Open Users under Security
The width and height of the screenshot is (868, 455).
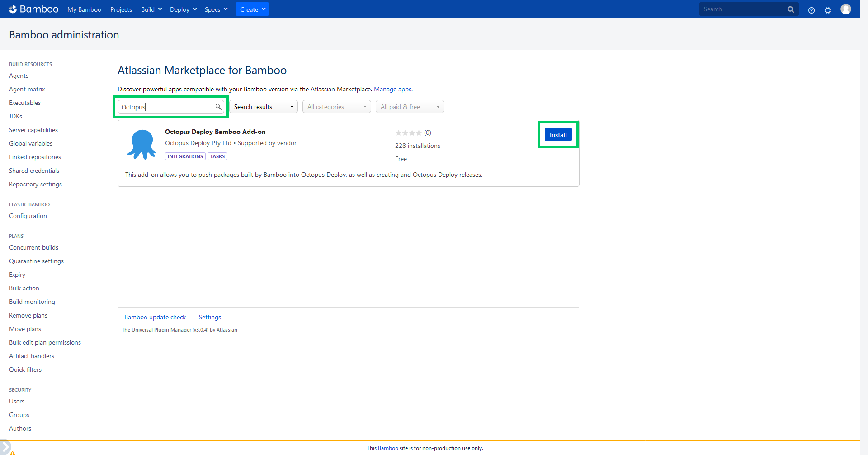[x=17, y=401]
